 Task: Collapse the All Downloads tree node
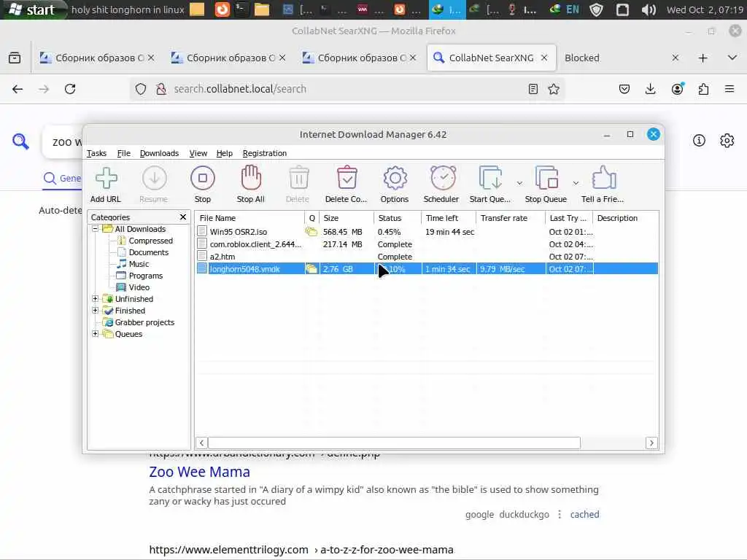tap(96, 228)
